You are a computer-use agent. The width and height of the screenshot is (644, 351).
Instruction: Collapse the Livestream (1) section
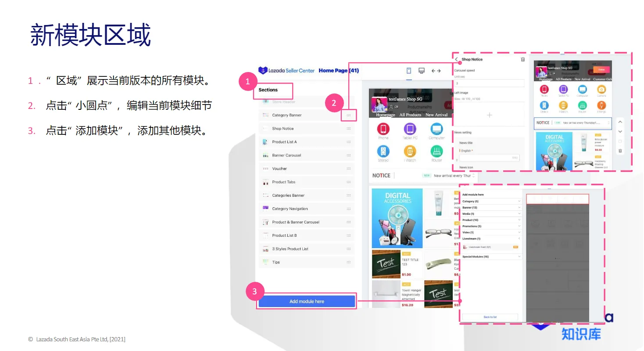point(519,239)
